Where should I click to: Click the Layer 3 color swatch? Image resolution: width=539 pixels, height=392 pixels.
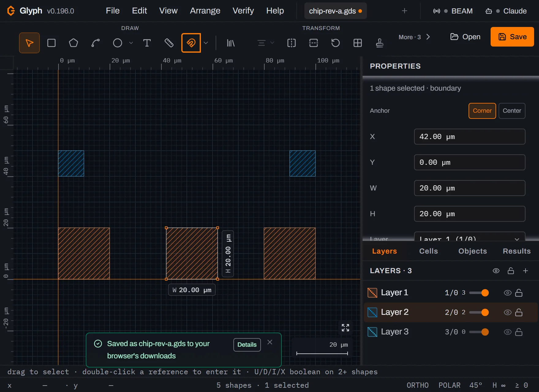pos(372,332)
